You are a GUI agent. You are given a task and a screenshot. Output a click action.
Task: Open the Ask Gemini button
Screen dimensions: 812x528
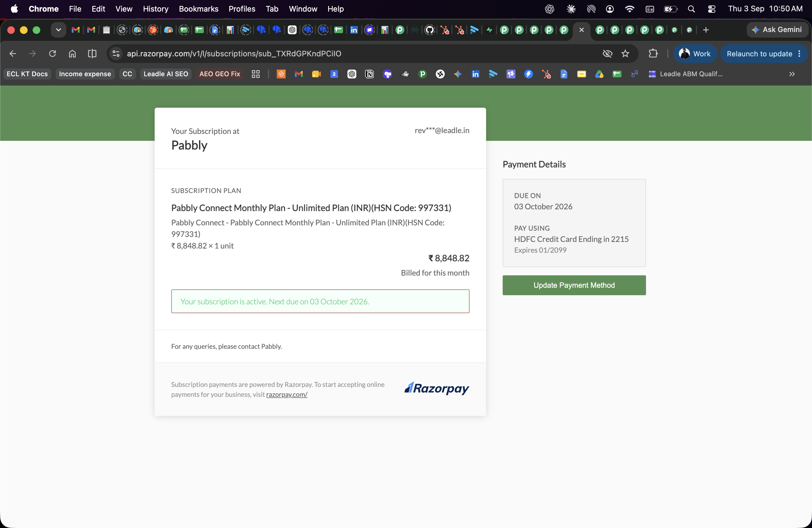[x=777, y=30]
